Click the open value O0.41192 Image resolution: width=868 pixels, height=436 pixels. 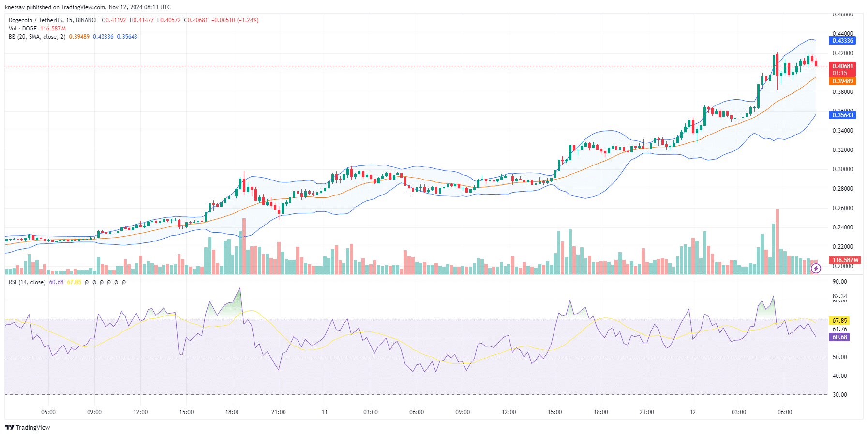click(114, 20)
